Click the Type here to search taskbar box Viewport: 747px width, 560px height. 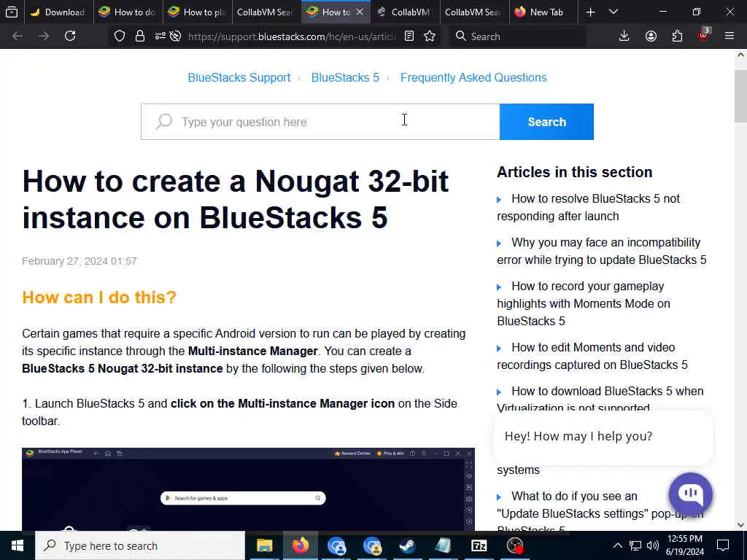pos(140,545)
